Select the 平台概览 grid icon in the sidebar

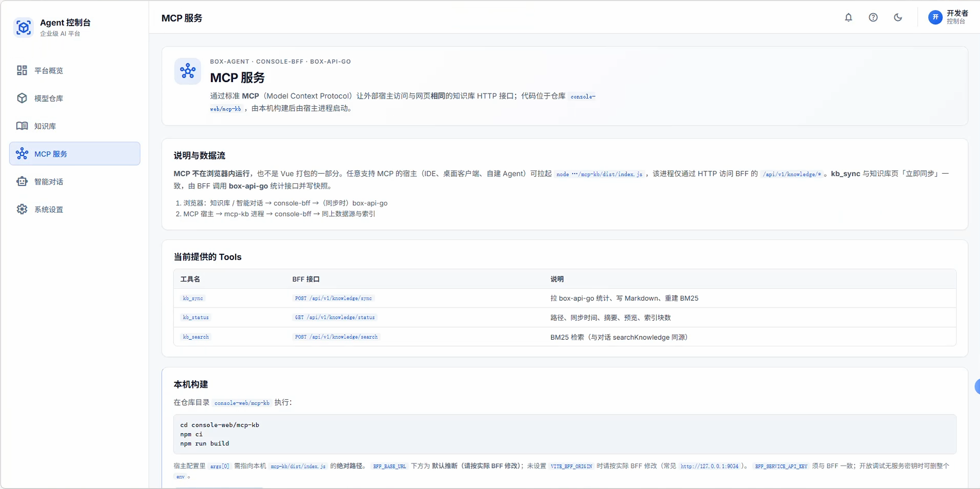click(x=22, y=70)
